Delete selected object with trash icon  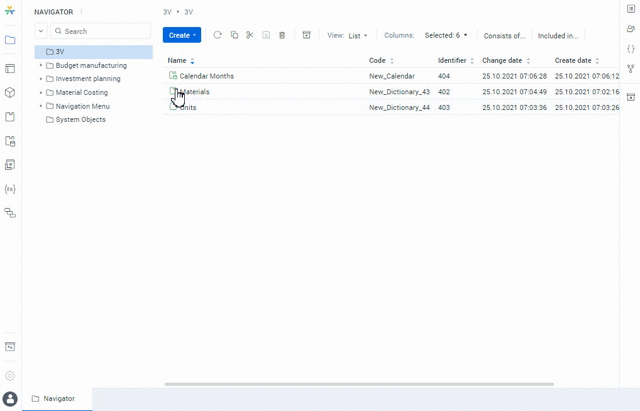click(x=282, y=35)
